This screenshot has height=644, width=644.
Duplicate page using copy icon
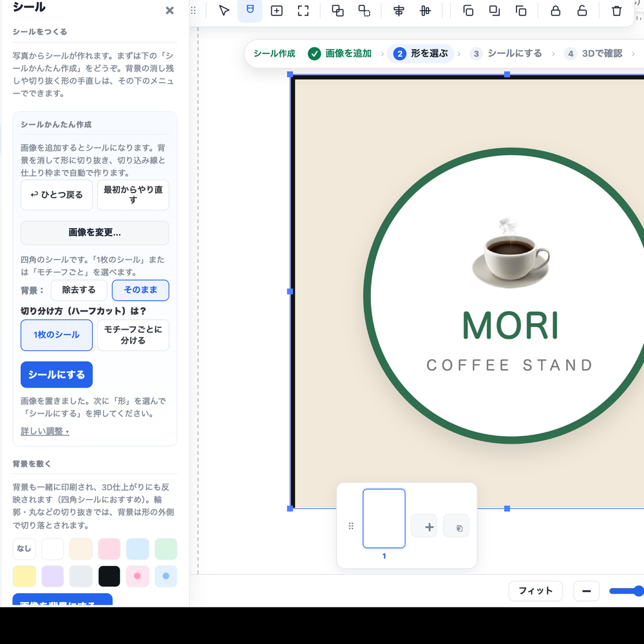coord(457,526)
